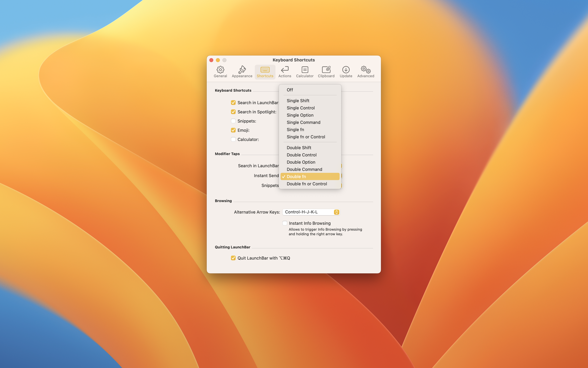
Task: Open the Advanced gears icon
Action: click(x=365, y=72)
